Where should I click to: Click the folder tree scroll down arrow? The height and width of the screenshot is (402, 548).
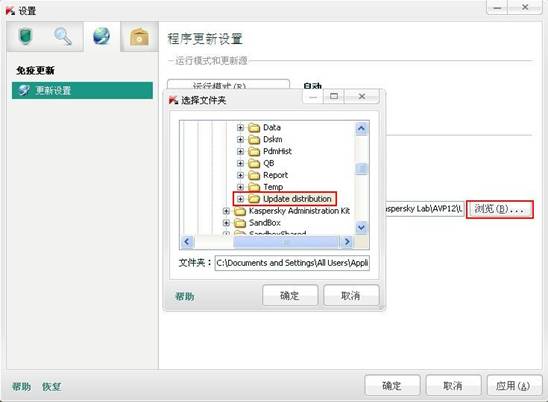pos(361,228)
